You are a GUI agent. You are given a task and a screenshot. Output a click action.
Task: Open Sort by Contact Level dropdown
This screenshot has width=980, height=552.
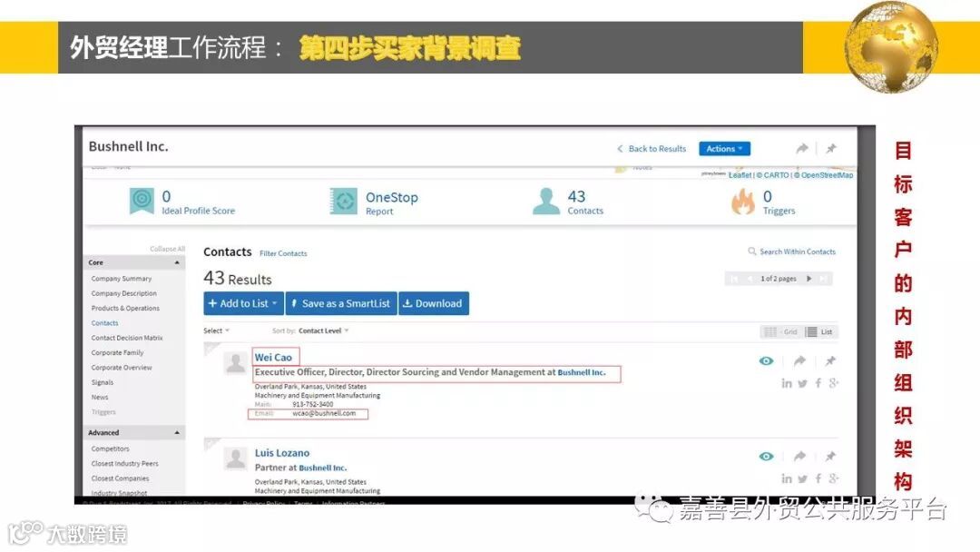click(323, 330)
